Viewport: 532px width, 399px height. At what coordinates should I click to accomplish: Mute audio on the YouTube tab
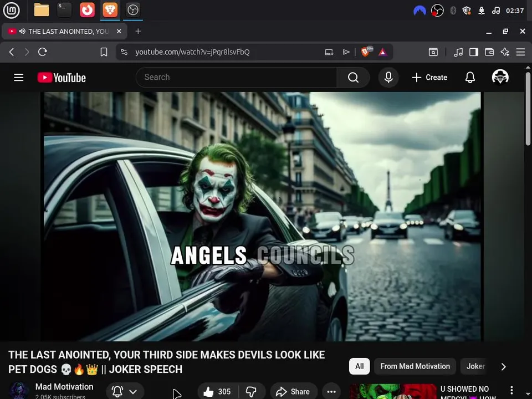[x=22, y=31]
